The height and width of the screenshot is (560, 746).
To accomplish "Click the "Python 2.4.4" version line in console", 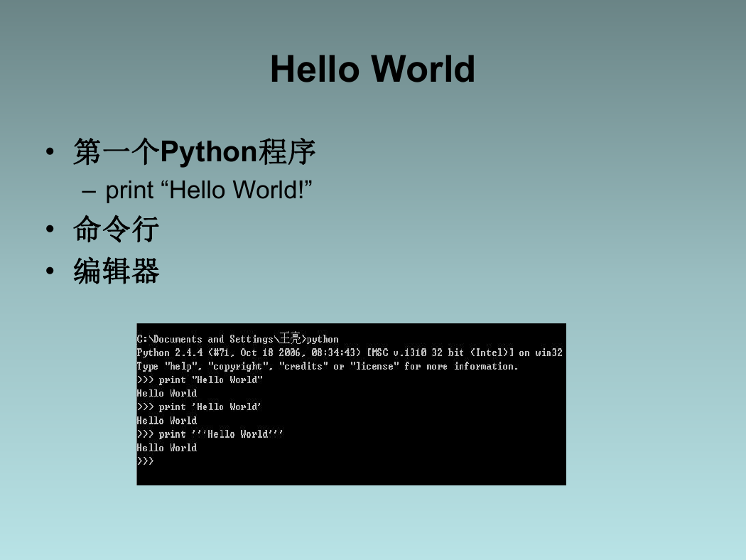I will pyautogui.click(x=350, y=352).
